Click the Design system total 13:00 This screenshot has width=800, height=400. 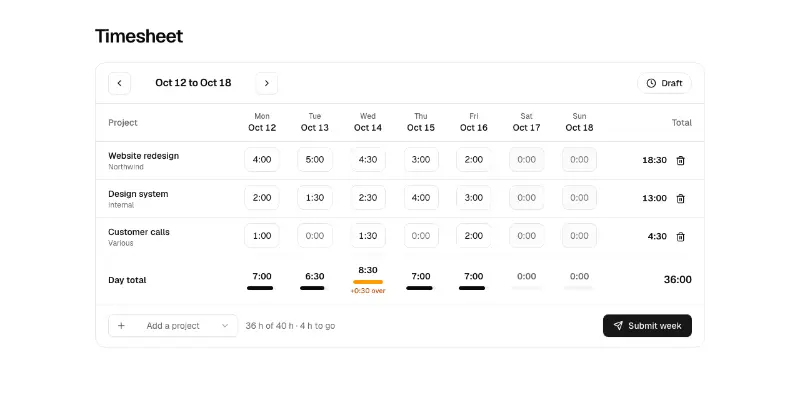click(654, 198)
